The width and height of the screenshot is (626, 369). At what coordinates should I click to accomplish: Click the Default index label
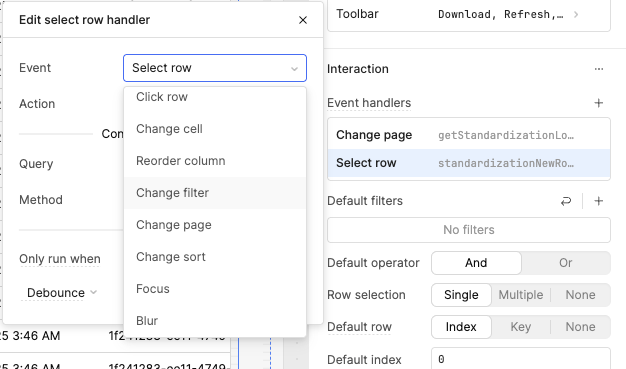point(364,359)
